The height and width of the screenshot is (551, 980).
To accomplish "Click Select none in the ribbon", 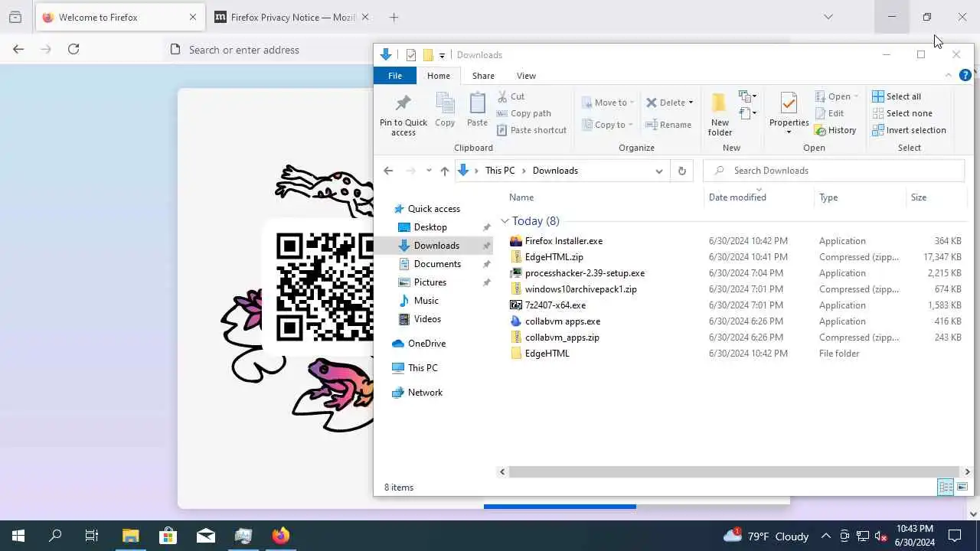I will [x=902, y=113].
